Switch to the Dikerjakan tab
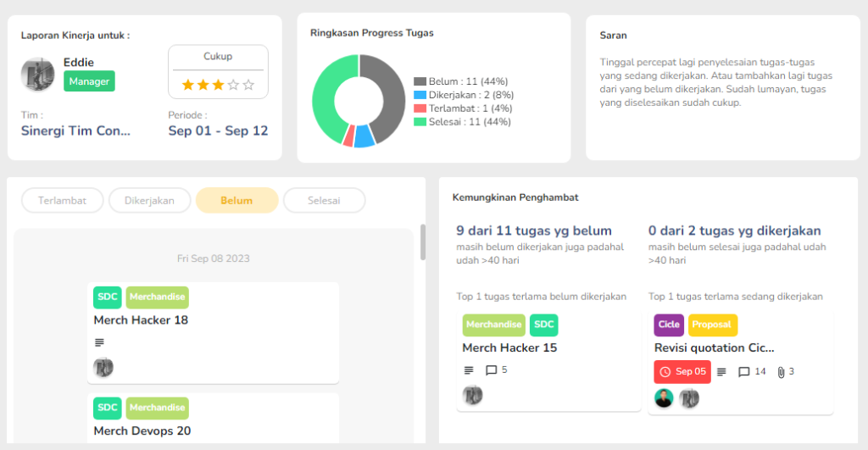 pyautogui.click(x=149, y=200)
